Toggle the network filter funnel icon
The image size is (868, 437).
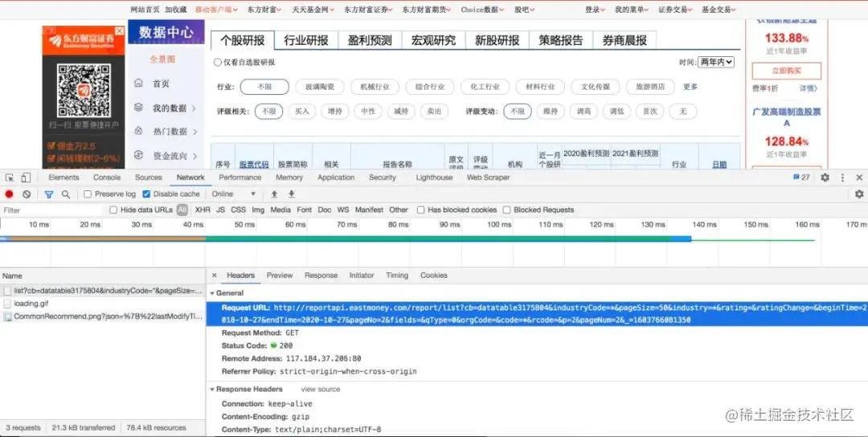click(x=49, y=194)
